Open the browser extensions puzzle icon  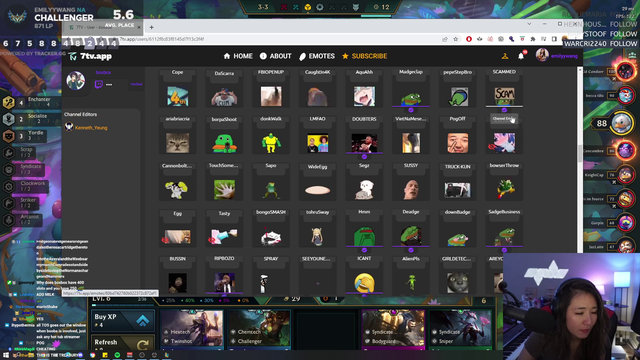(533, 39)
